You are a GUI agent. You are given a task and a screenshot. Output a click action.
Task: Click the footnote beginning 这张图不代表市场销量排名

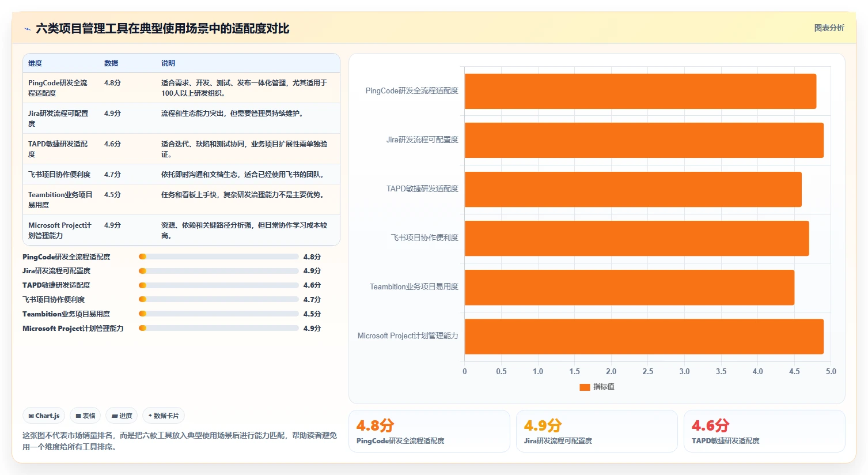(x=180, y=441)
